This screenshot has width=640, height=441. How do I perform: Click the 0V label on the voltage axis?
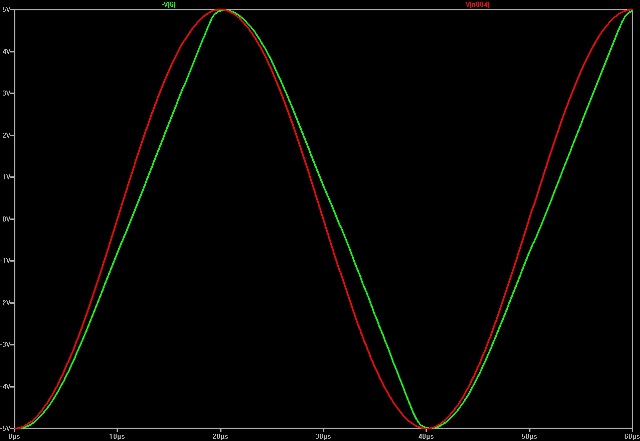6,219
